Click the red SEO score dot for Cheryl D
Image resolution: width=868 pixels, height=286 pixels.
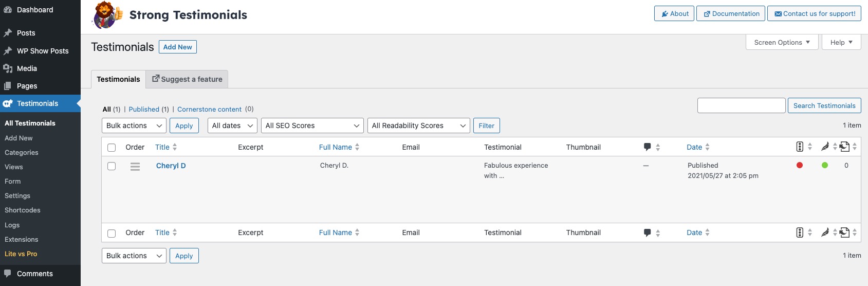(800, 165)
